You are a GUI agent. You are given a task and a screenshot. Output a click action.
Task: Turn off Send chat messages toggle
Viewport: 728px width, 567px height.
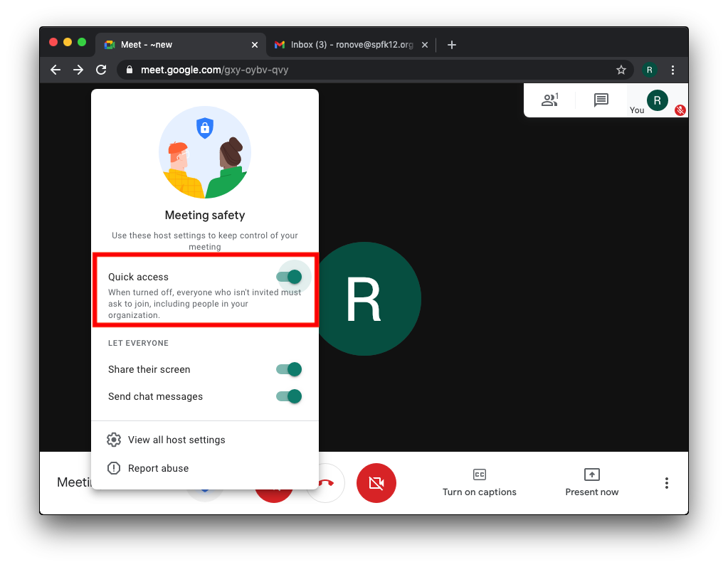[290, 396]
